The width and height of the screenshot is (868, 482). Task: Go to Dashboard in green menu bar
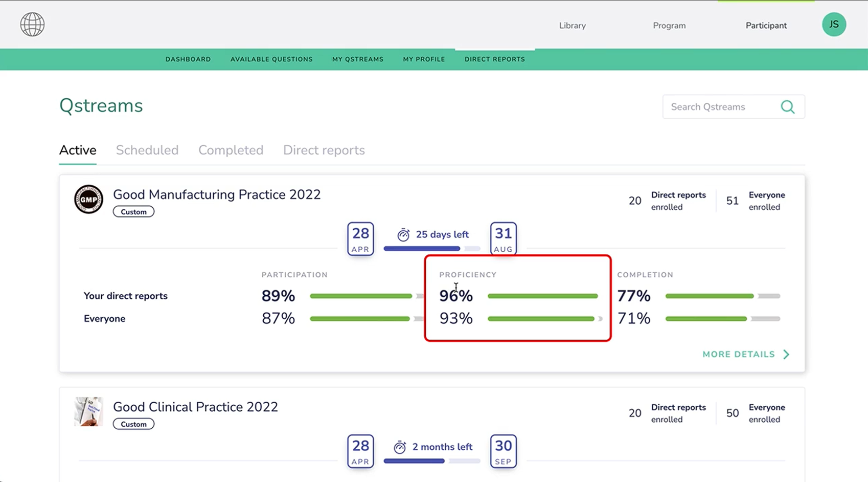pyautogui.click(x=188, y=59)
